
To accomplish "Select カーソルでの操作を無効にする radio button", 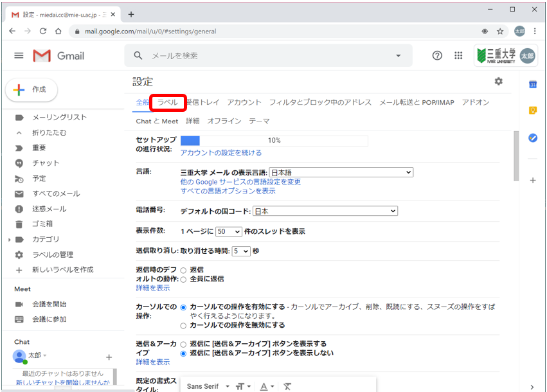I will (x=183, y=326).
